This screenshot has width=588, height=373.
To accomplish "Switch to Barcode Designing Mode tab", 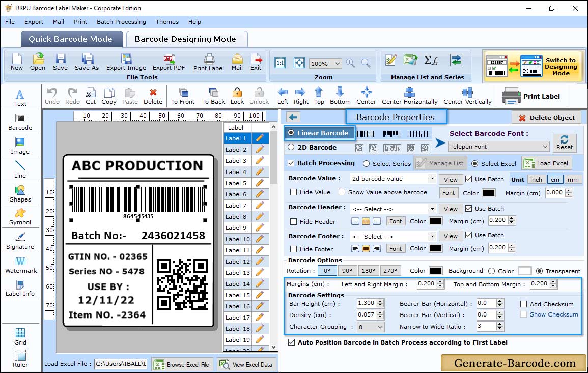I will pyautogui.click(x=186, y=39).
